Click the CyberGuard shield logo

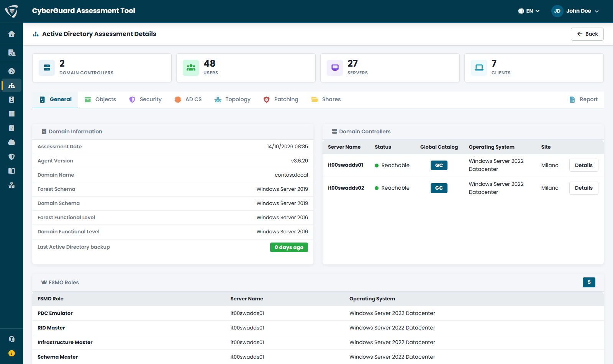tap(11, 11)
